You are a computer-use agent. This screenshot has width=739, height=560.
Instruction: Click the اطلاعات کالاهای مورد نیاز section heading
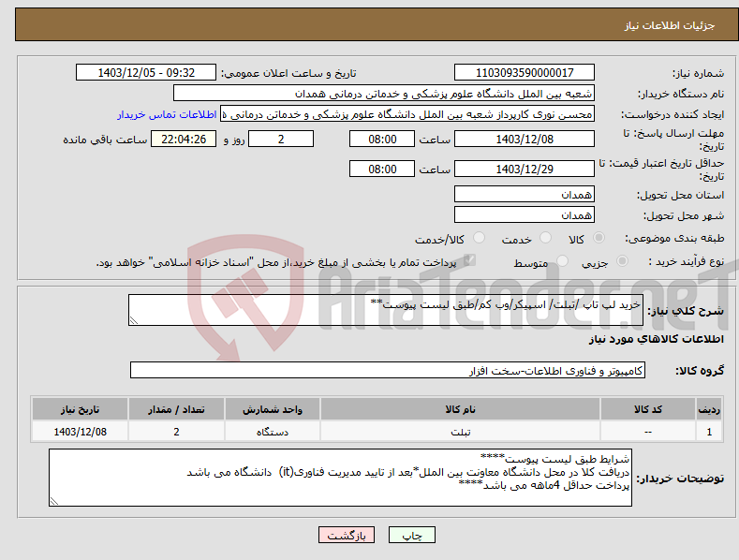(656, 339)
